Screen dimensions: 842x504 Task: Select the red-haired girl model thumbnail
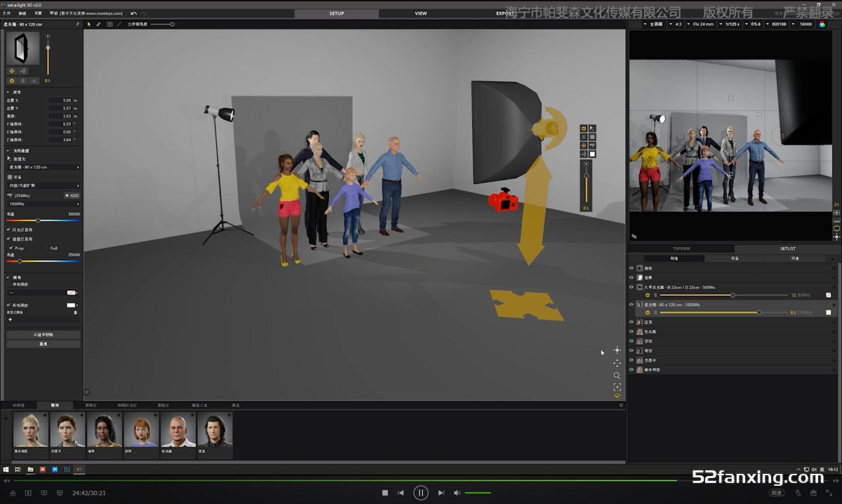(141, 430)
